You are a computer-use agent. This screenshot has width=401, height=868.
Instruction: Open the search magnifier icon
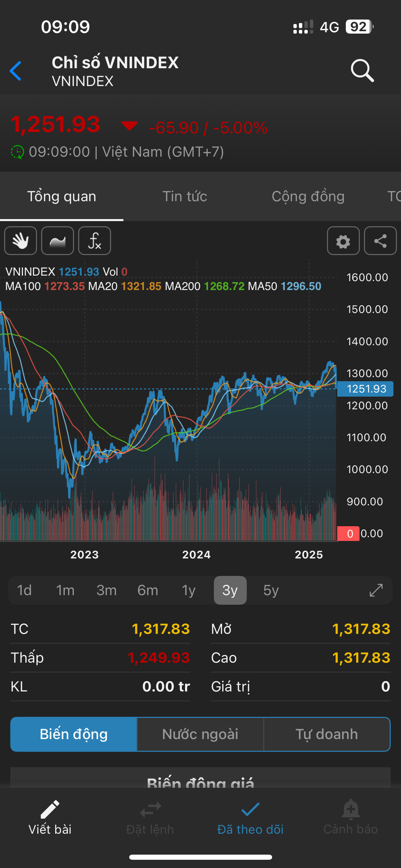click(x=362, y=71)
